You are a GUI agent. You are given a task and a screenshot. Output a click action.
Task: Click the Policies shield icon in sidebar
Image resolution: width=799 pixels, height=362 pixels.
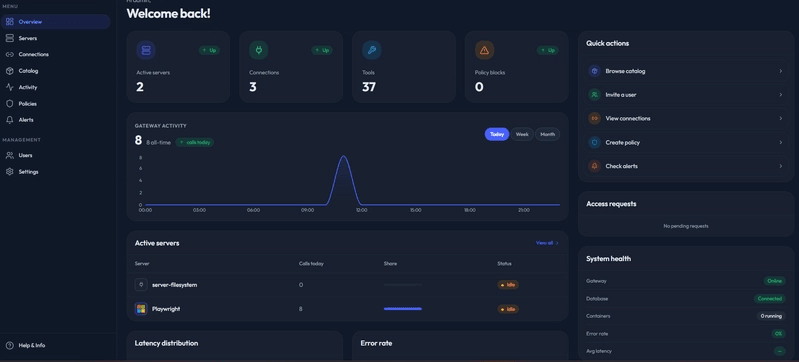[x=10, y=104]
